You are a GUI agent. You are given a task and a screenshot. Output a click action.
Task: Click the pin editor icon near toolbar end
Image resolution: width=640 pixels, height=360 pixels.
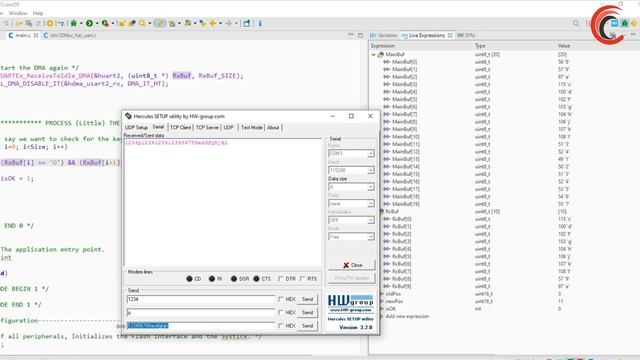[247, 24]
